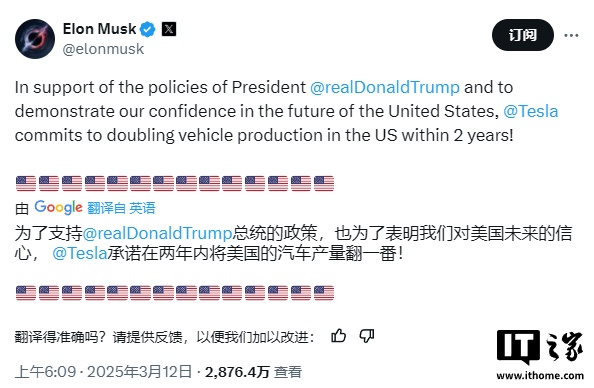Open the three-dot more options menu
The image size is (594, 388).
click(571, 35)
